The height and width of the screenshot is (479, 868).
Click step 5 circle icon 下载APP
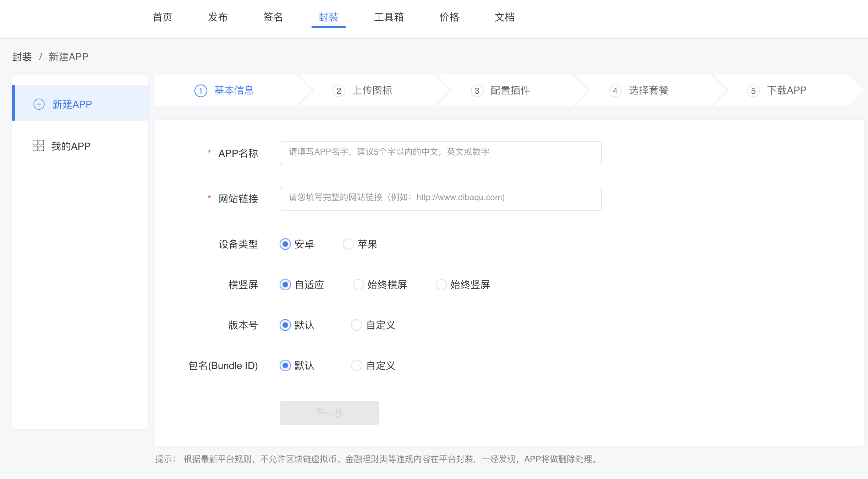[x=753, y=91]
